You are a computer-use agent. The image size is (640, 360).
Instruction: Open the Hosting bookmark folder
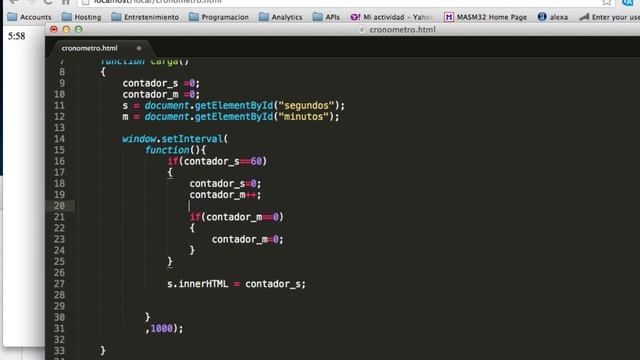(x=82, y=17)
